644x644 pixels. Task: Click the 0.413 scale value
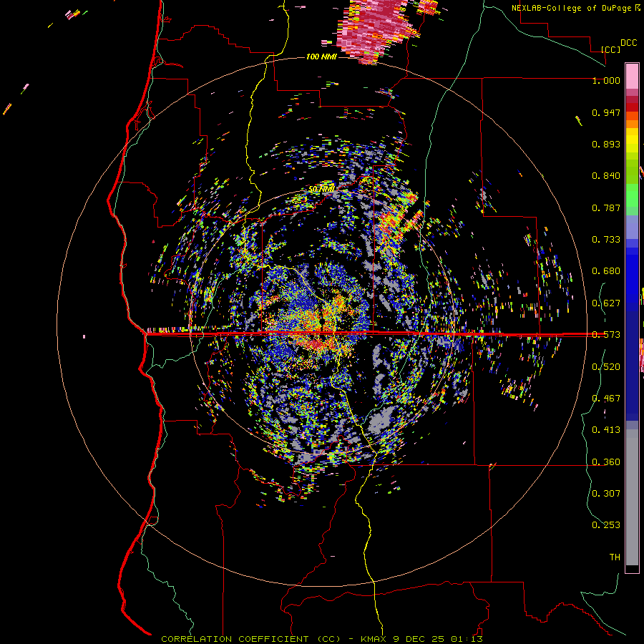tap(606, 430)
